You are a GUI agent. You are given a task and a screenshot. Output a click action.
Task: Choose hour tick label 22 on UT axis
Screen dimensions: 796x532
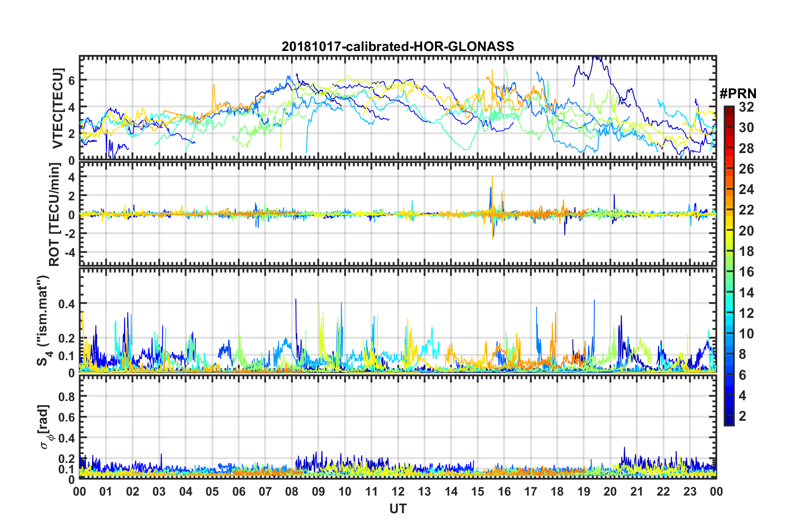(663, 491)
